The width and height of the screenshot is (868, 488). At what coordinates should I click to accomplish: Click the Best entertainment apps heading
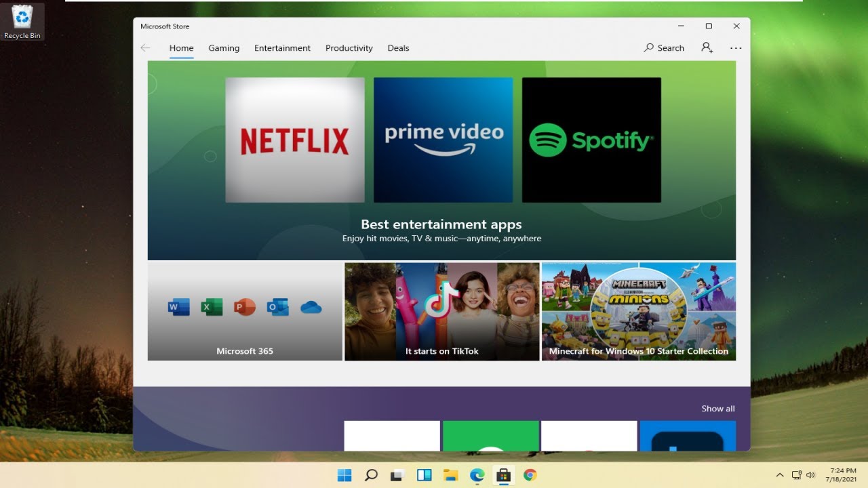(x=441, y=224)
